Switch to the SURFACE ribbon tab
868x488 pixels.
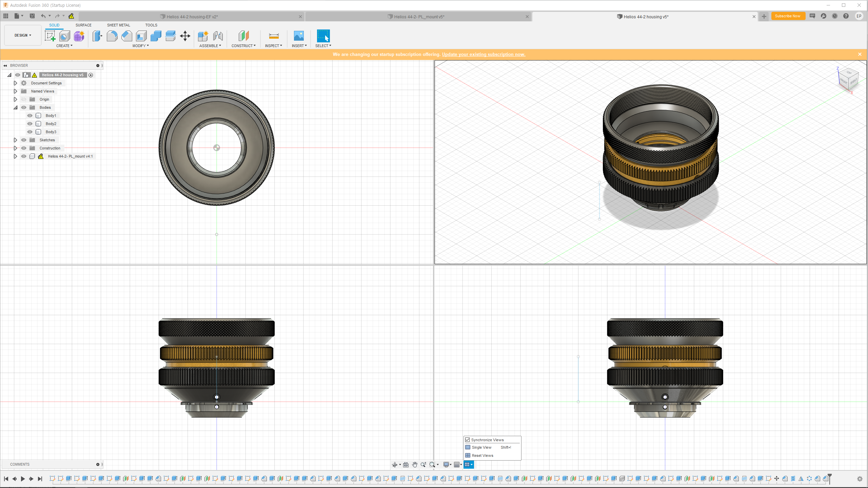click(83, 25)
